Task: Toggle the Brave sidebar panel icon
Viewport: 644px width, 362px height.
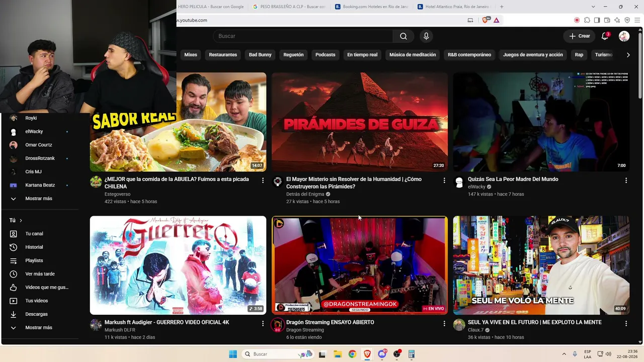Action: click(x=597, y=20)
